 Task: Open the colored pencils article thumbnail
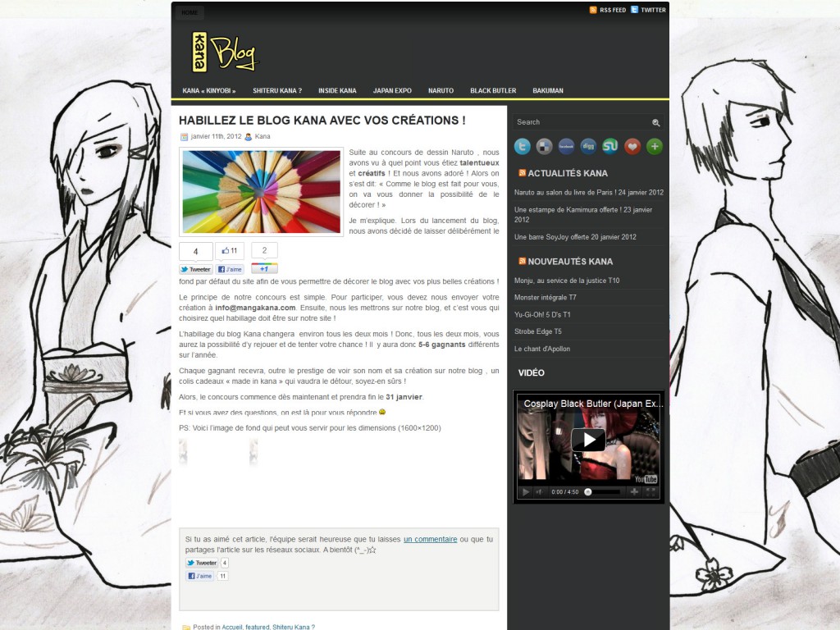261,192
